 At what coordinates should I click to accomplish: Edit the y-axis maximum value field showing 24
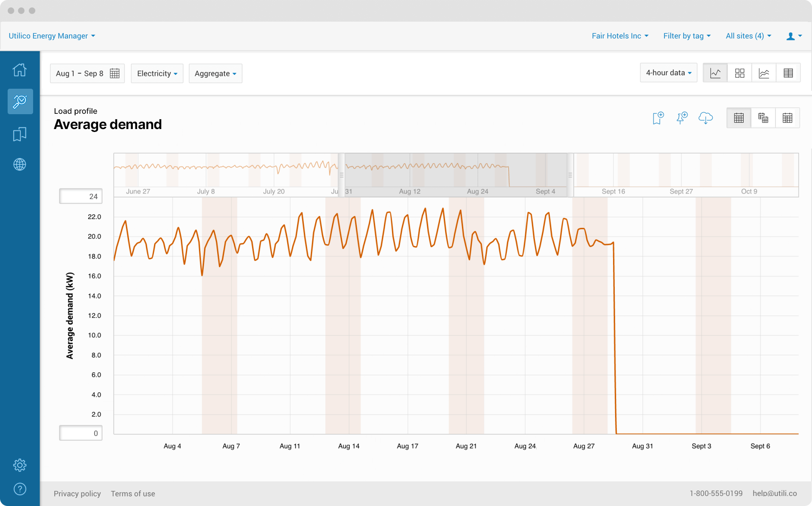point(81,196)
